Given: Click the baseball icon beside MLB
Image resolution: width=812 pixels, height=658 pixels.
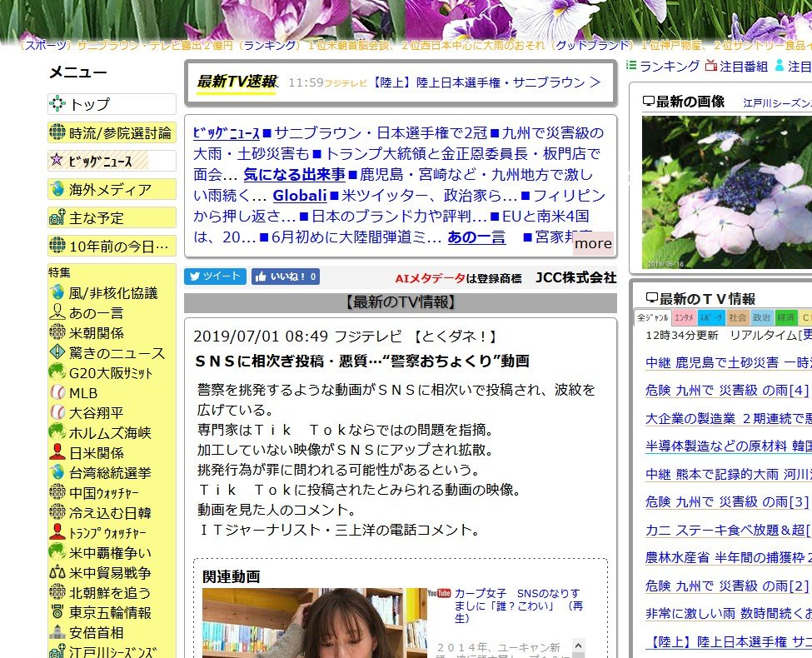Looking at the screenshot, I should tap(57, 392).
